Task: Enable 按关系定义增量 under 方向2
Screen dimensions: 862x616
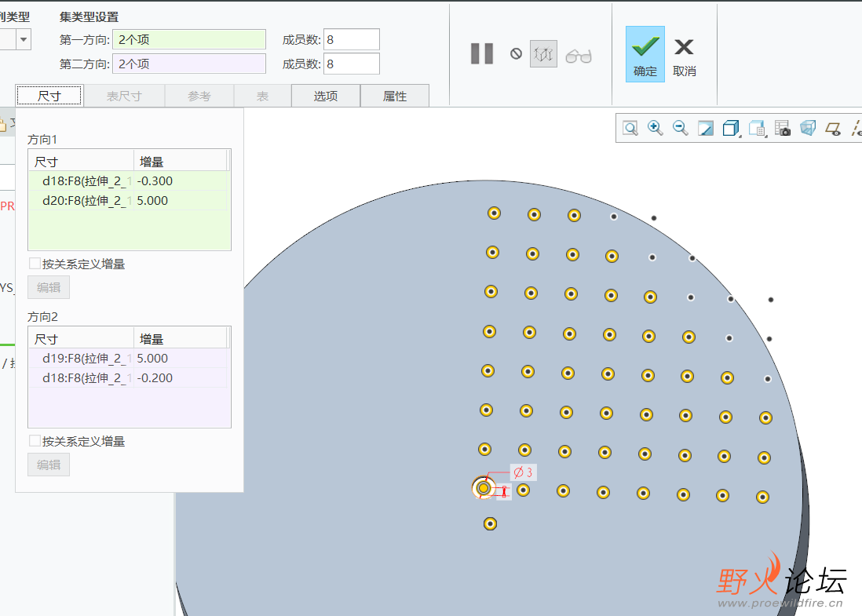Action: coord(35,441)
